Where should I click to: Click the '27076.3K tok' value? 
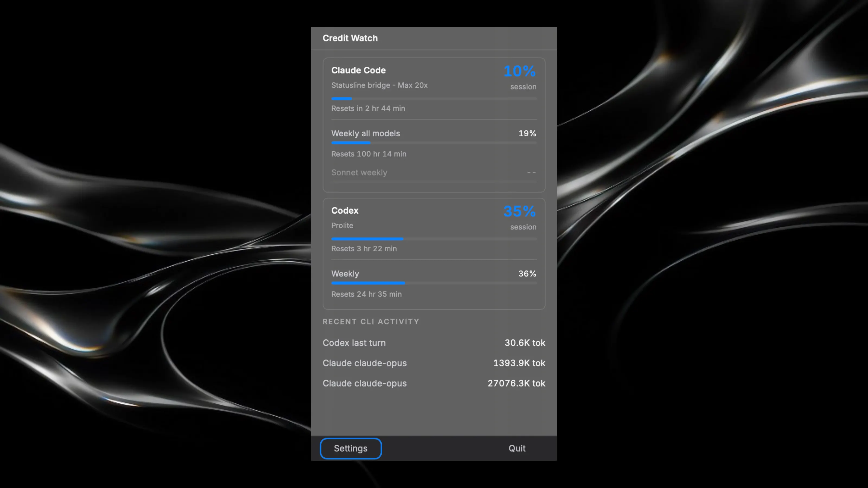click(x=516, y=383)
